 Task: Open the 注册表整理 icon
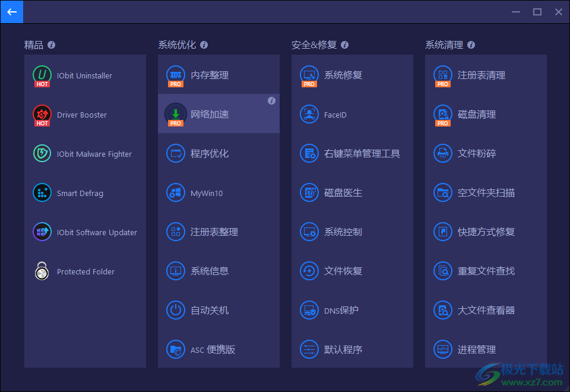(x=176, y=232)
